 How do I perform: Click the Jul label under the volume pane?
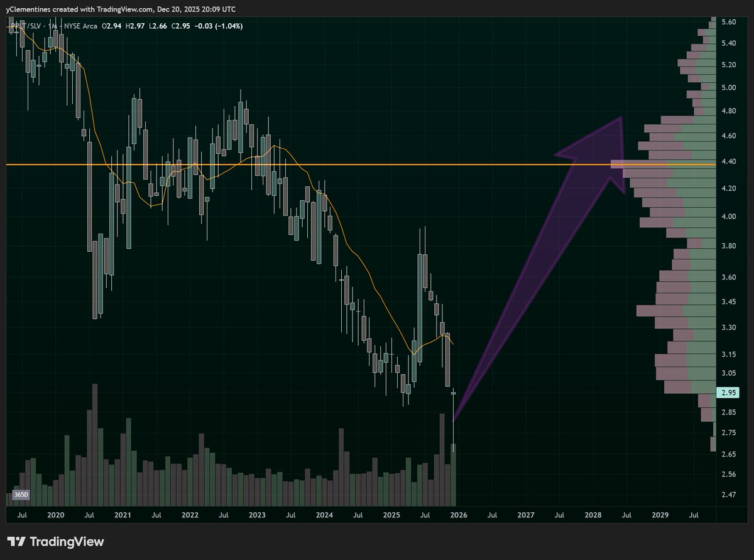[x=23, y=515]
